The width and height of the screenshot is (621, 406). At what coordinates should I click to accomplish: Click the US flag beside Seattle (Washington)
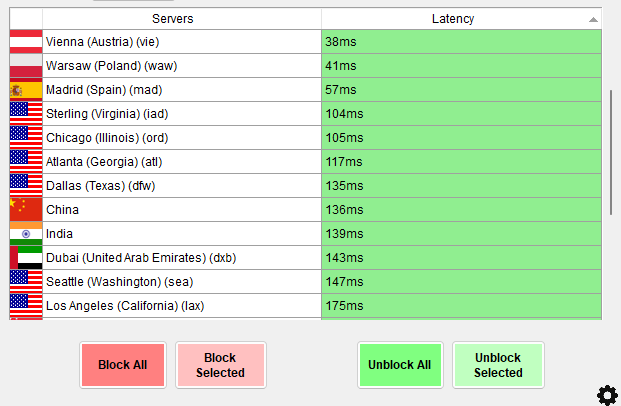pyautogui.click(x=26, y=282)
